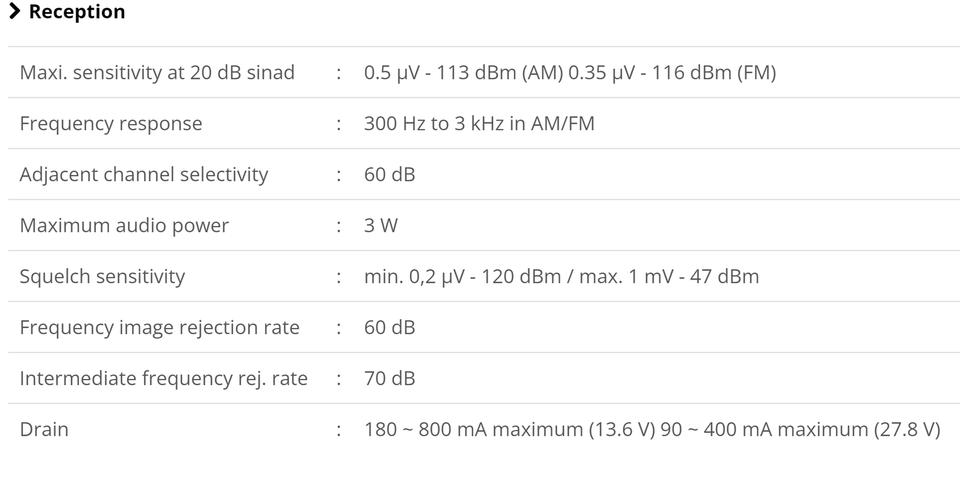Select the Squelch sensitivity row label
The height and width of the screenshot is (481, 960).
[x=102, y=277]
